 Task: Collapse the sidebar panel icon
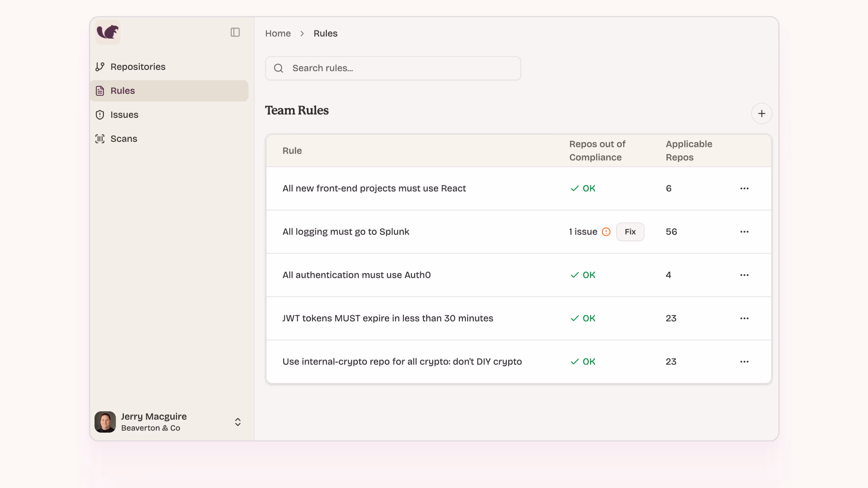coord(235,32)
